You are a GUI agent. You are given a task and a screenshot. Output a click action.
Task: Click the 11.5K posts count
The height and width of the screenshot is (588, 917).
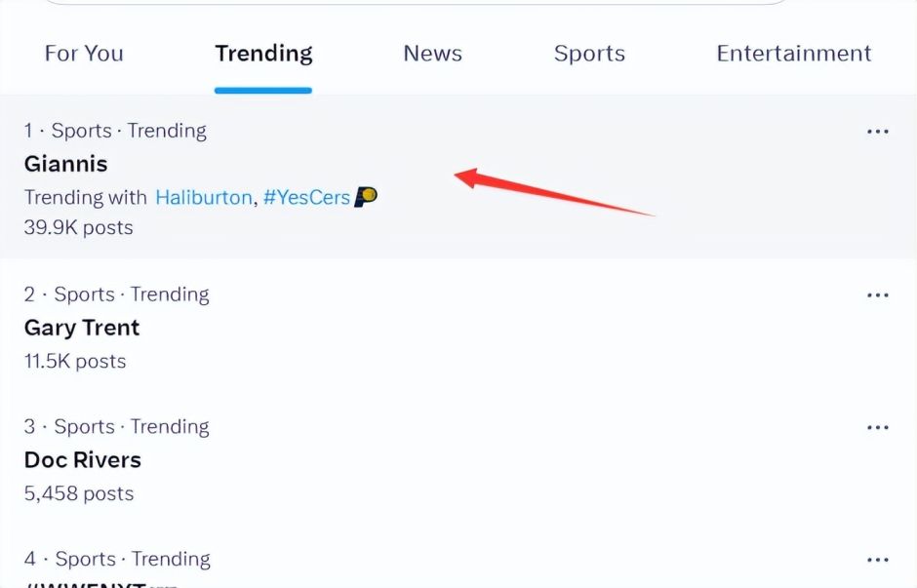pos(75,361)
